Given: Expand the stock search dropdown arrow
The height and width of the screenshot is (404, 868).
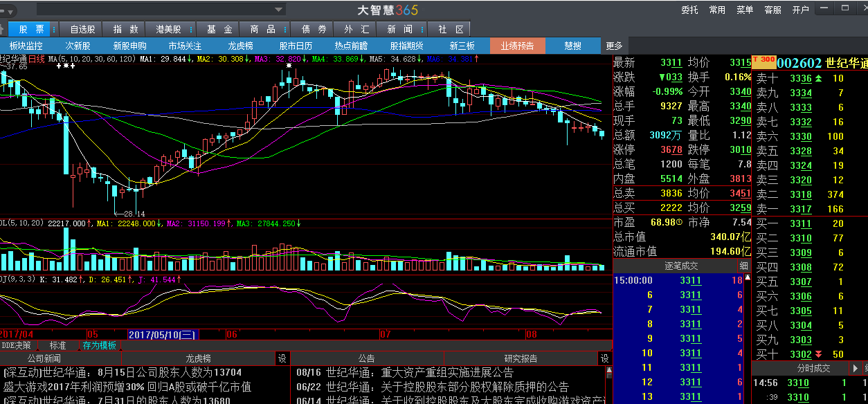Looking at the screenshot, I should pyautogui.click(x=278, y=9).
